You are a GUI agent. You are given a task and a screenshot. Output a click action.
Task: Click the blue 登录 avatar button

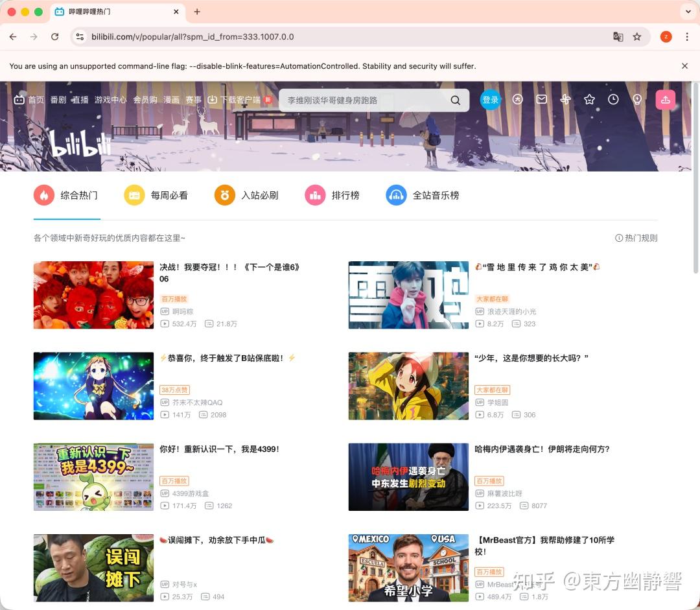click(490, 100)
